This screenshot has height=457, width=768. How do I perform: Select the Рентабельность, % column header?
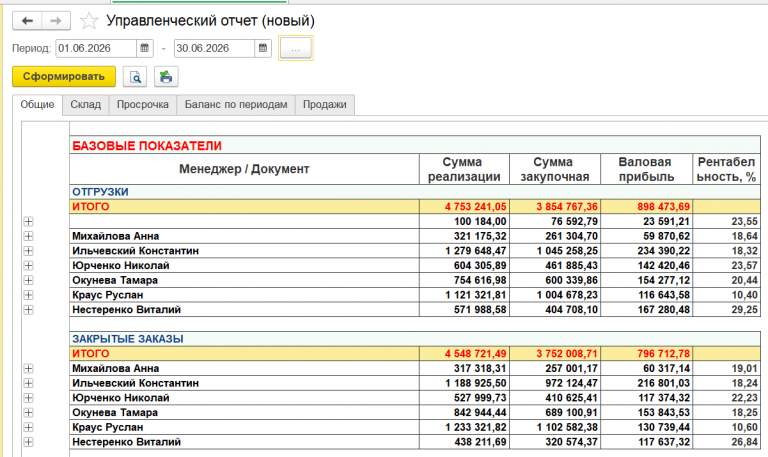point(726,169)
